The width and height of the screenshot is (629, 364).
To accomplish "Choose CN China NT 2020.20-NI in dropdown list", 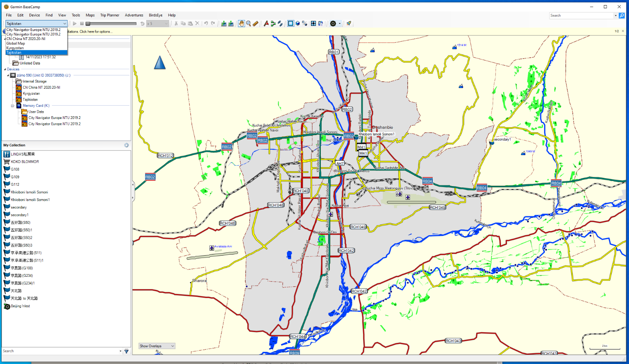I will 36,39.
